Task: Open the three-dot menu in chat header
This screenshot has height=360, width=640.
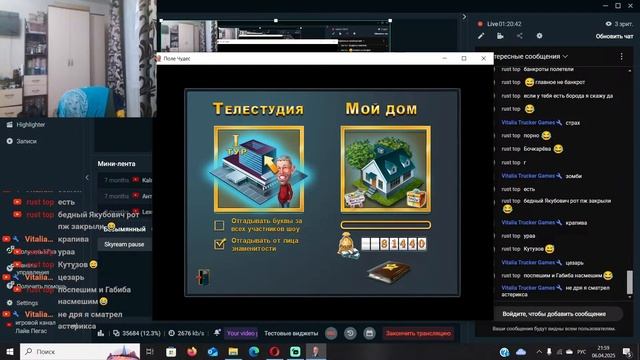Action: [621, 56]
